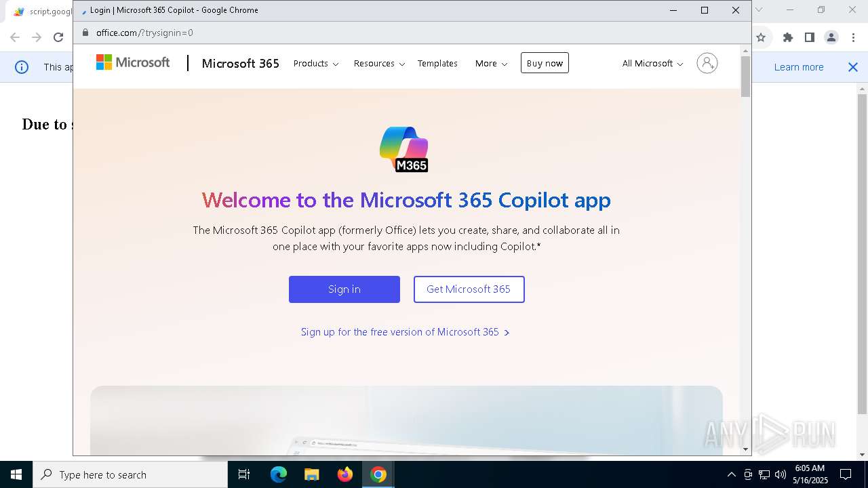Click the Get Microsoft 365 button
Viewport: 868px width, 488px height.
[469, 289]
